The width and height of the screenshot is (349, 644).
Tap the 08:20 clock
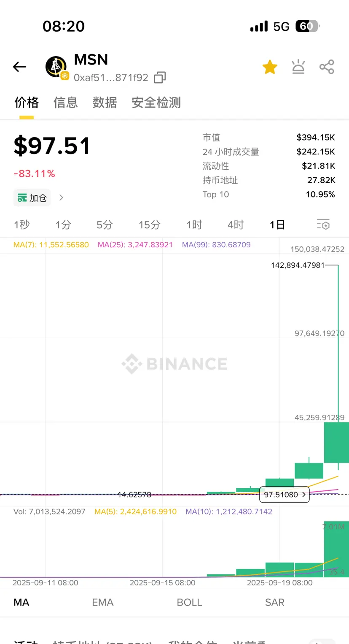point(64,27)
